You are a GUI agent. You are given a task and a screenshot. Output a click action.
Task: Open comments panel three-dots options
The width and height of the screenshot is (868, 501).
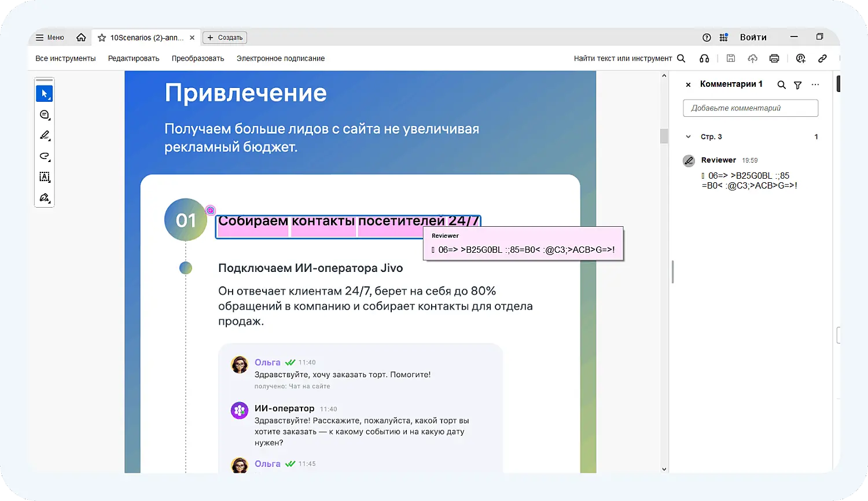click(x=815, y=84)
